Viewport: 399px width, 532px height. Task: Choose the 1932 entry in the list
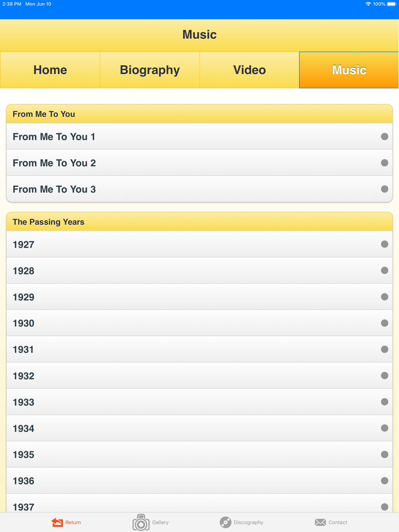tap(199, 376)
